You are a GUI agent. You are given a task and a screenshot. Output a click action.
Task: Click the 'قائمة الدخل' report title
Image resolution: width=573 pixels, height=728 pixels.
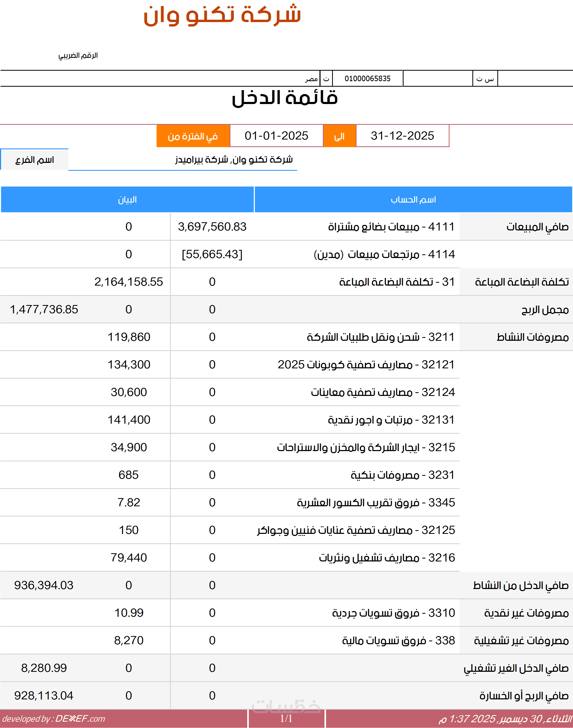point(285,98)
